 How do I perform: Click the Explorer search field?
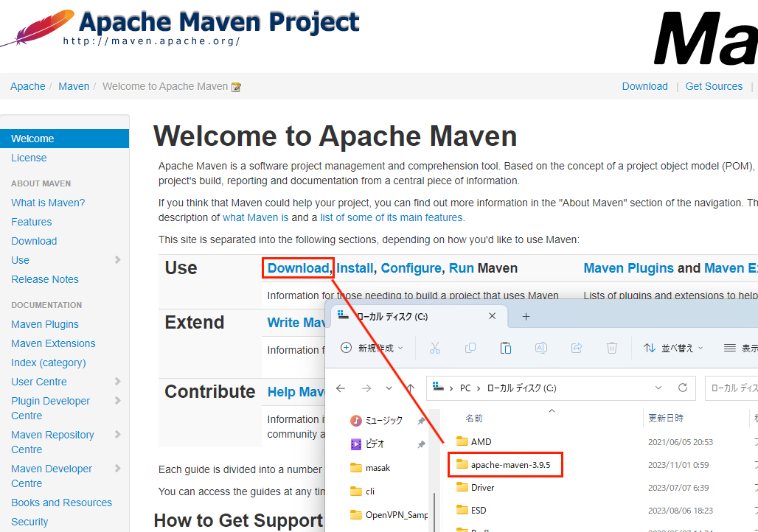tap(731, 388)
